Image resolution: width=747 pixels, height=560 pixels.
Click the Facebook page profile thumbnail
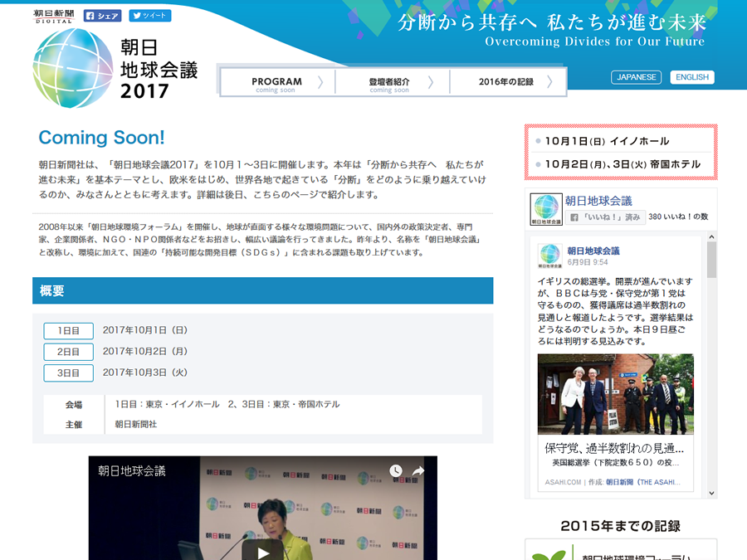[x=546, y=209]
